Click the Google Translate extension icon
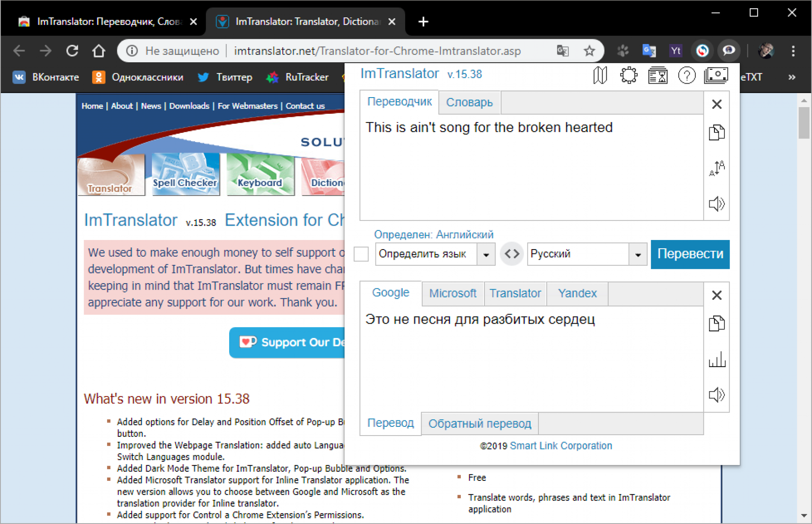This screenshot has height=524, width=812. pyautogui.click(x=649, y=51)
